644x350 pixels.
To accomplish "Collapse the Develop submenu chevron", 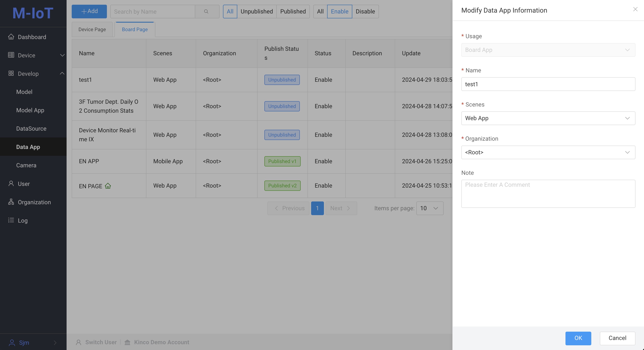I will click(62, 73).
